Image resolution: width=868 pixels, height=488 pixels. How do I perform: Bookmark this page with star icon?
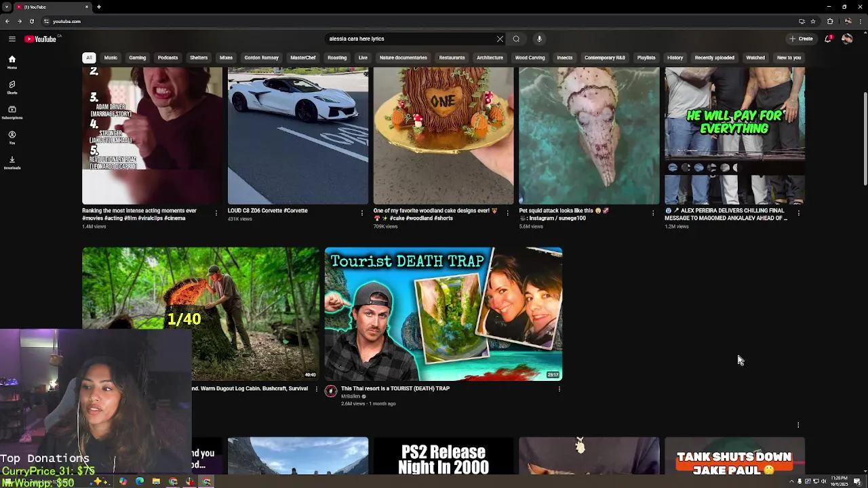coord(813,21)
